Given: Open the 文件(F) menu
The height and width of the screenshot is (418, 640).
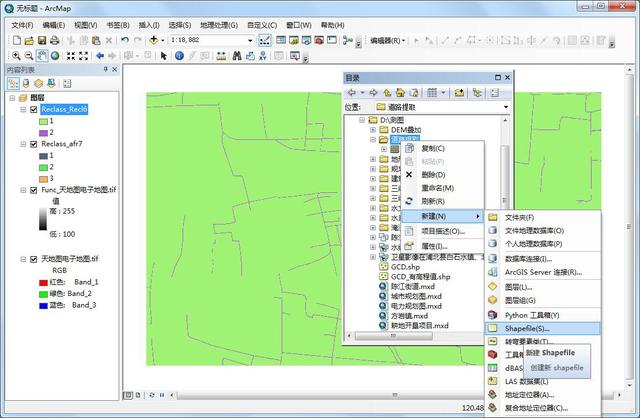Looking at the screenshot, I should point(22,25).
